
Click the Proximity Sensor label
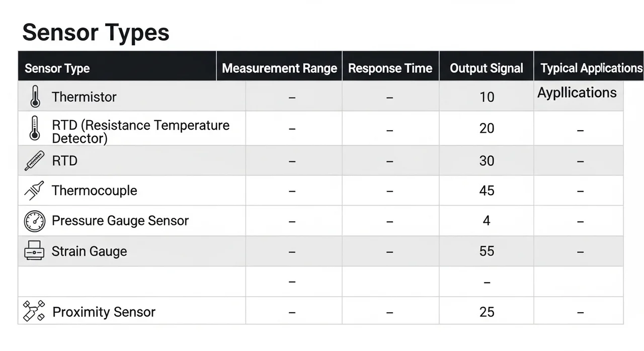104,312
